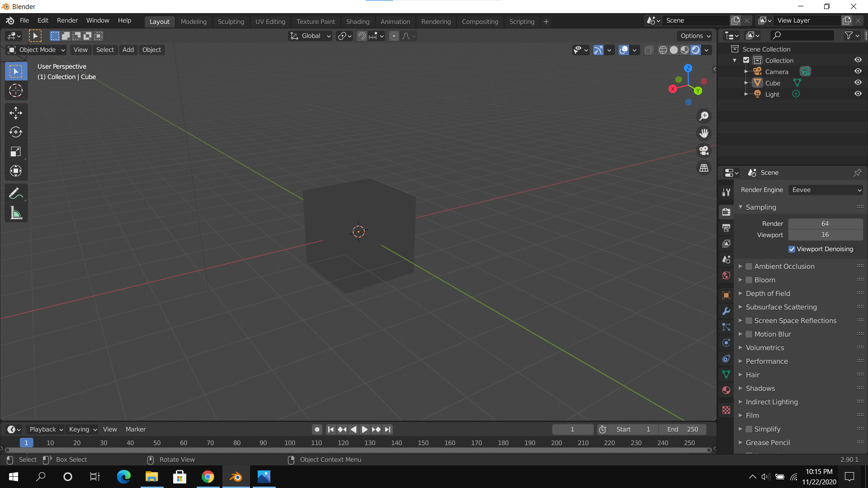Open Playback dropdown in timeline
Viewport: 868px width, 488px height.
coord(46,429)
